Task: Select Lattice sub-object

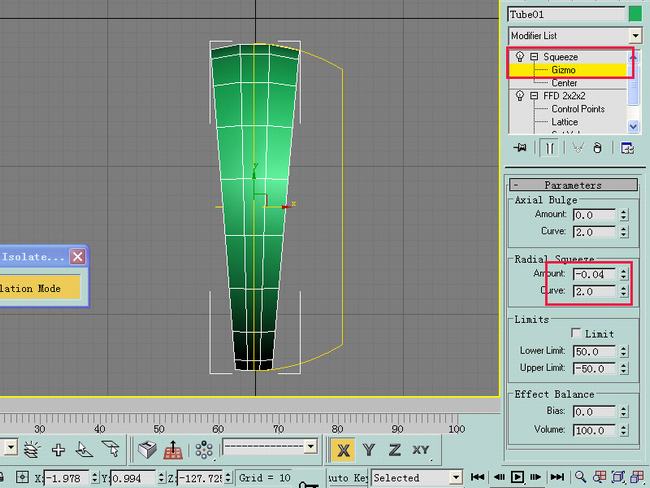Action: [x=565, y=122]
